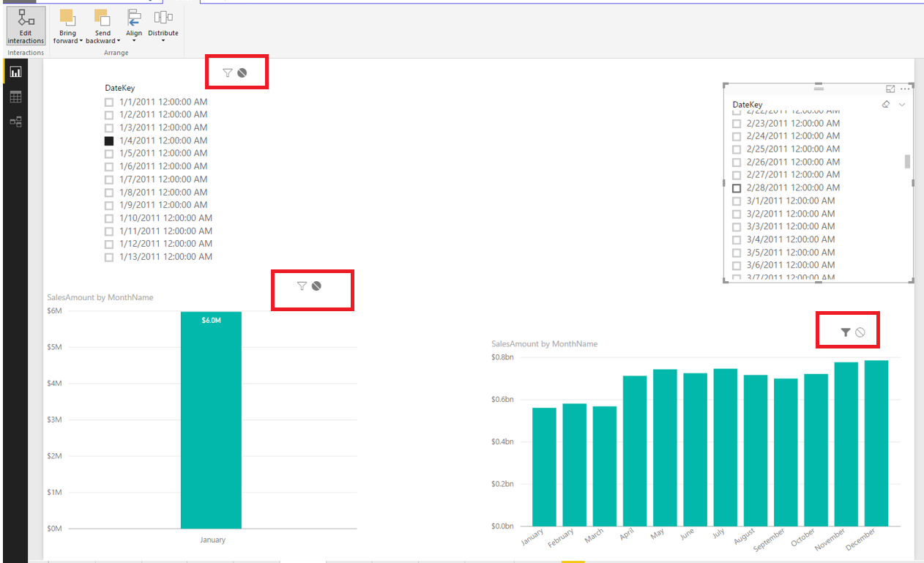
Task: Check 1/9/2011 in left slicer
Action: pyautogui.click(x=109, y=205)
